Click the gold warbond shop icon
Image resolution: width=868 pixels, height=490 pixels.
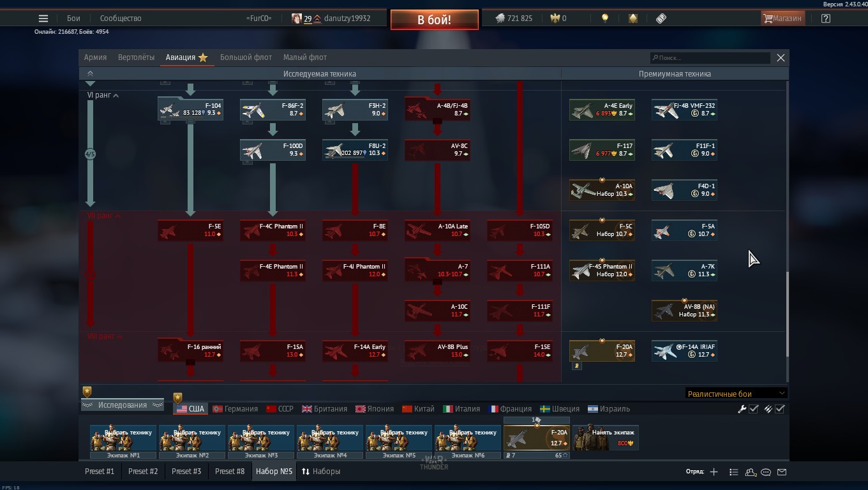(x=632, y=19)
